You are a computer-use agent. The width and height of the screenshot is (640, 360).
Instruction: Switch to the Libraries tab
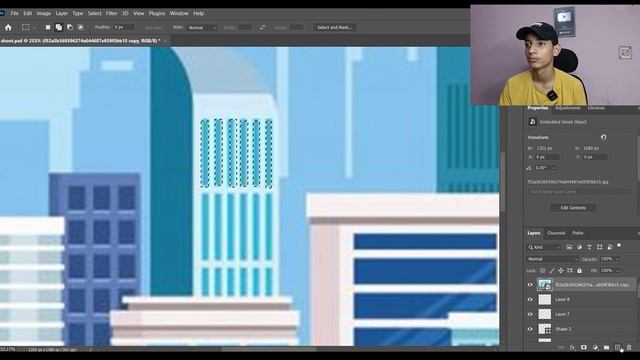(596, 108)
